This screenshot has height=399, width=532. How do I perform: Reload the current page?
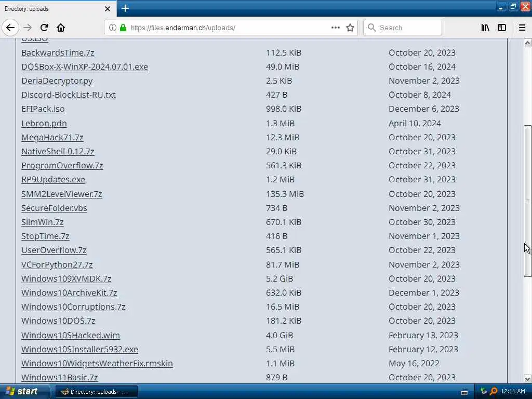(44, 28)
